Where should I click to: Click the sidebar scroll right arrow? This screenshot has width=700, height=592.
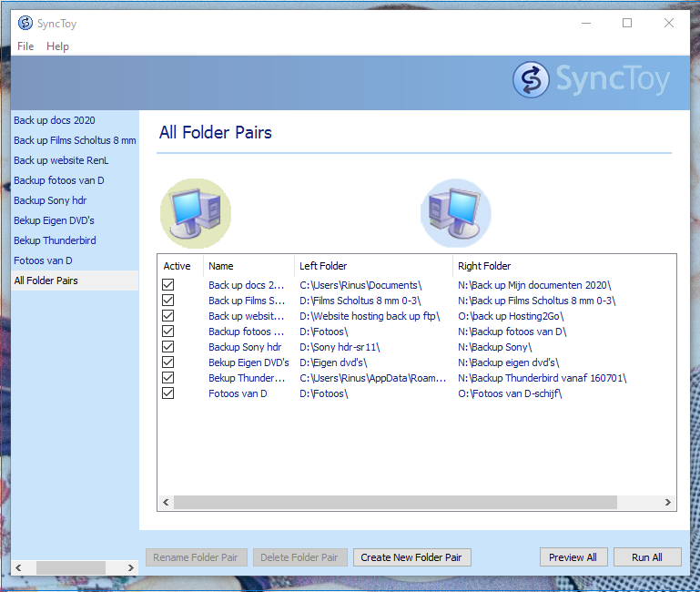point(131,567)
